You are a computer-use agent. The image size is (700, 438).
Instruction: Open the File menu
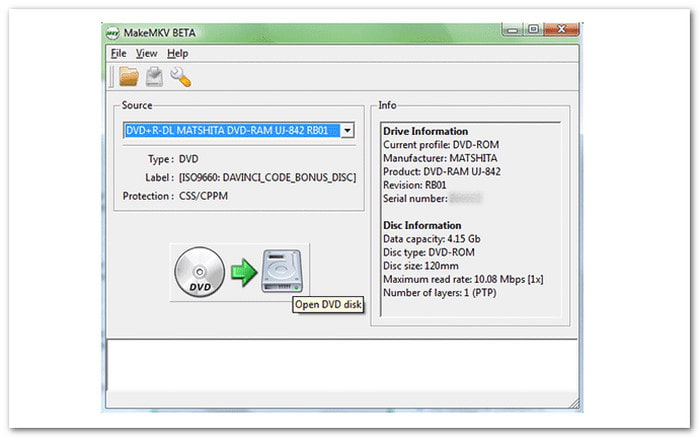point(118,54)
